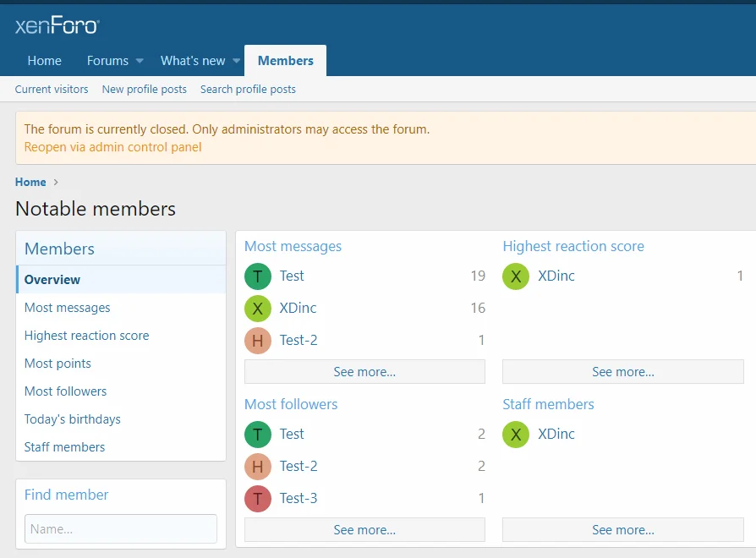Click Home breadcrumb link

30,182
